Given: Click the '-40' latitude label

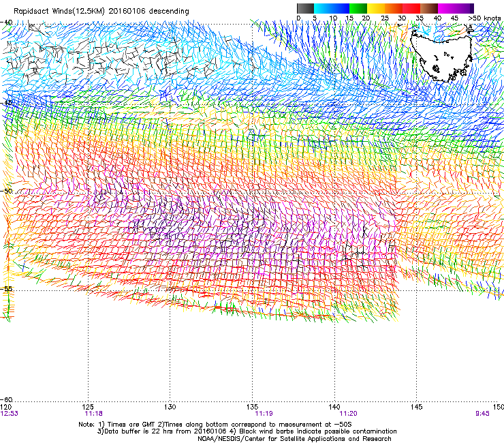Looking at the screenshot, I should [x=6, y=22].
